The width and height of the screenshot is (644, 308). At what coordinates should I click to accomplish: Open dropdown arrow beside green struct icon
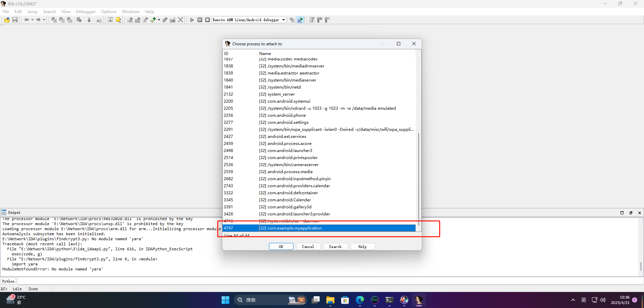[x=159, y=20]
